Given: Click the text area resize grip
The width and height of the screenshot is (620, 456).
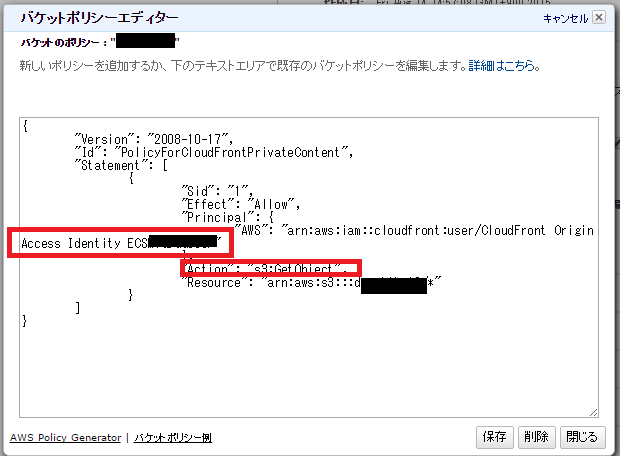Looking at the screenshot, I should coord(594,412).
